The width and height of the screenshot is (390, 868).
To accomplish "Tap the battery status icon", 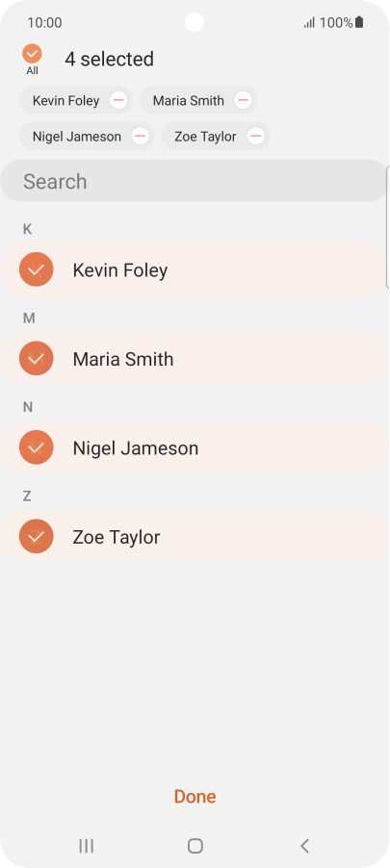I will (359, 22).
